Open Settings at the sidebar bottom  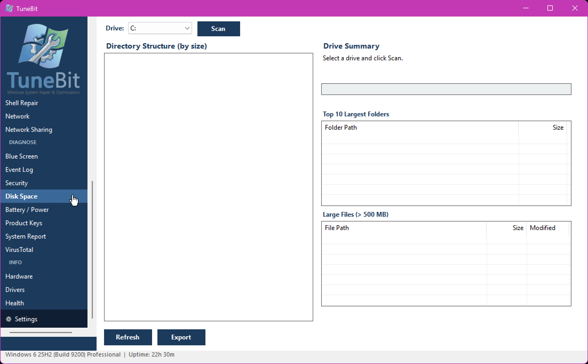pos(44,319)
